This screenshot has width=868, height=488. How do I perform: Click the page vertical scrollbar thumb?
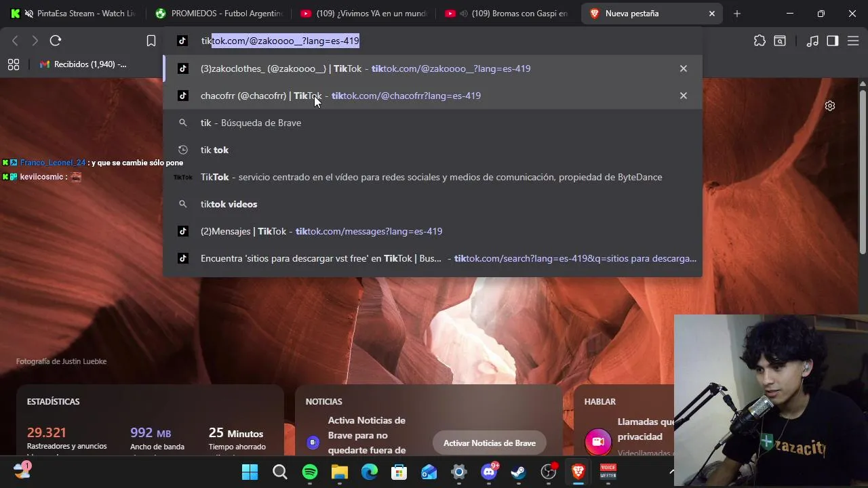863,171
